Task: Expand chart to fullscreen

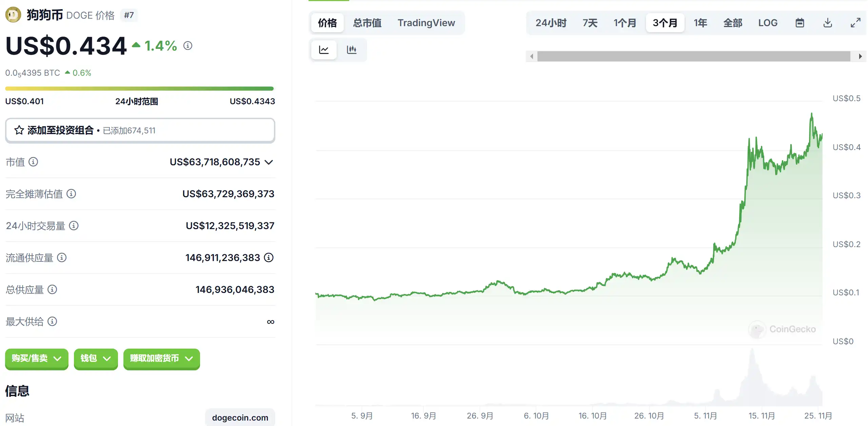Action: (855, 23)
